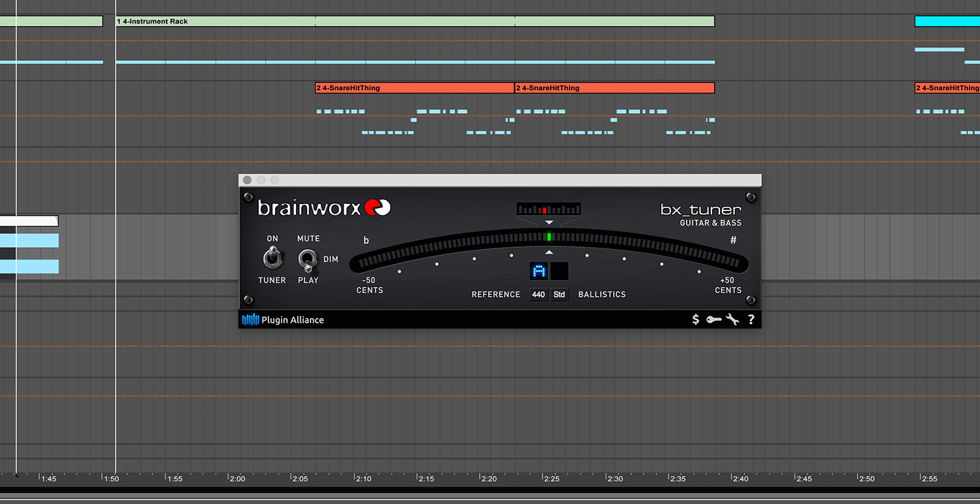Select the SnareHitThing clip starting before 2:10
The height and width of the screenshot is (504, 980).
coord(414,88)
